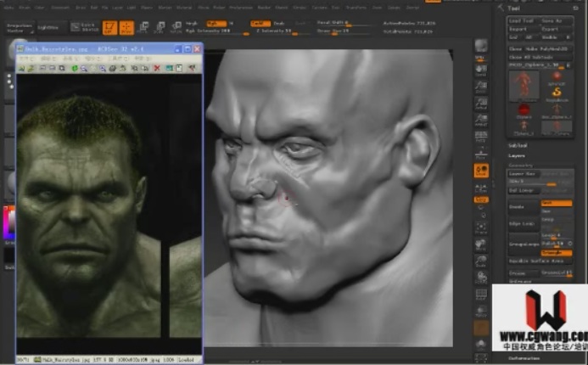The image size is (588, 365).
Task: Click Make PolyMesh3D button
Action: [x=550, y=49]
